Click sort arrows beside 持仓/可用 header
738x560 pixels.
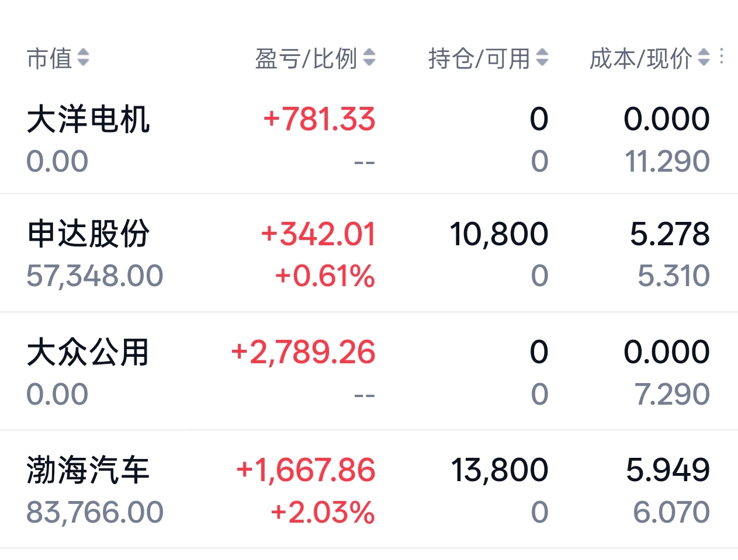542,57
